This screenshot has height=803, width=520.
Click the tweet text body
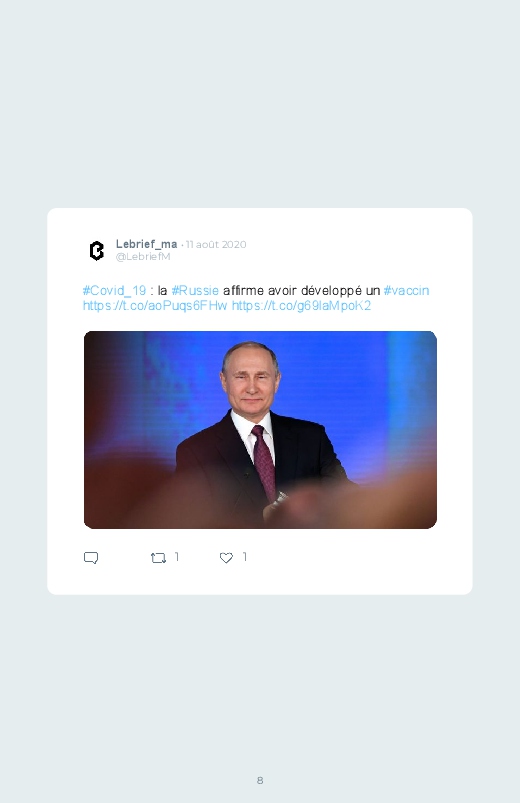(x=256, y=298)
